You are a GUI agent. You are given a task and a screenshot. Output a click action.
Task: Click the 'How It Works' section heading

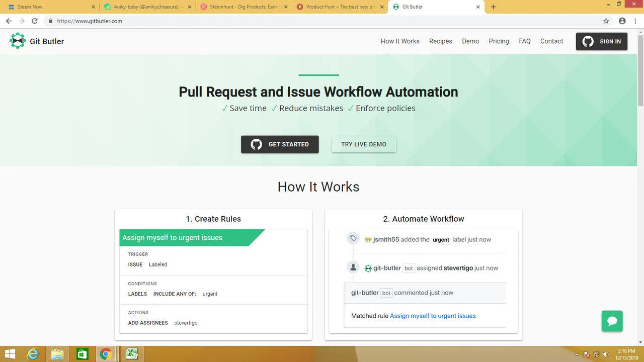318,187
